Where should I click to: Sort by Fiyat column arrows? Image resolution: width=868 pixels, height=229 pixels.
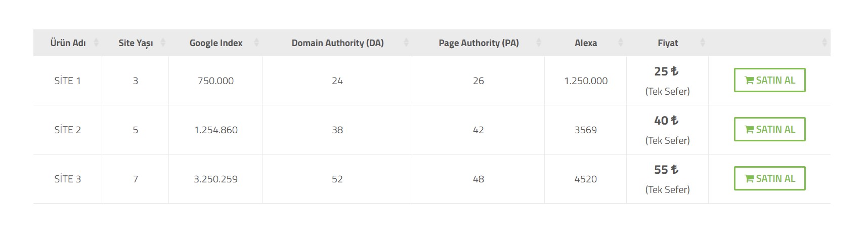(x=703, y=43)
